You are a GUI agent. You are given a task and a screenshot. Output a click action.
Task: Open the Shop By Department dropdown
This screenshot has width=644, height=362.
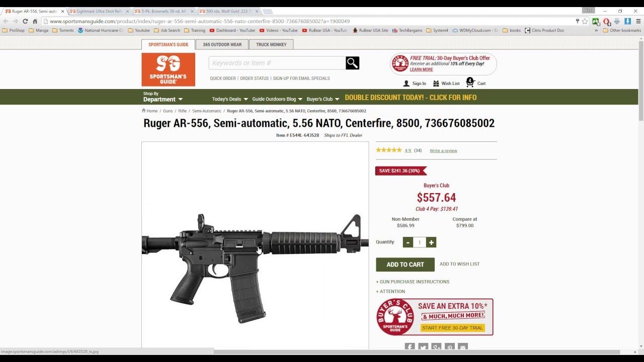point(163,97)
